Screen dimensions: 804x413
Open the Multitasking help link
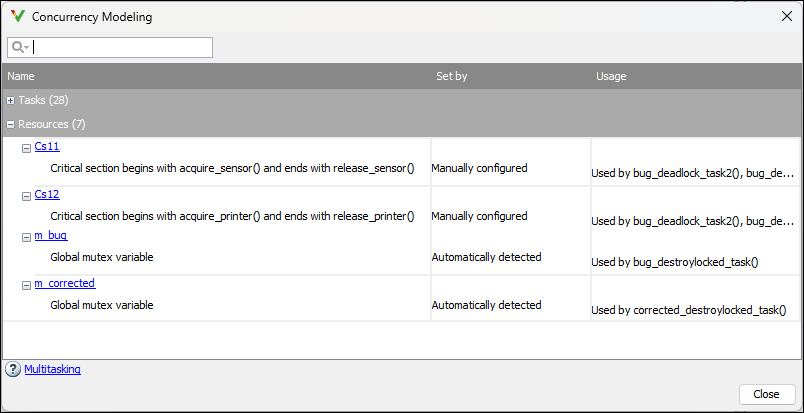click(x=52, y=369)
